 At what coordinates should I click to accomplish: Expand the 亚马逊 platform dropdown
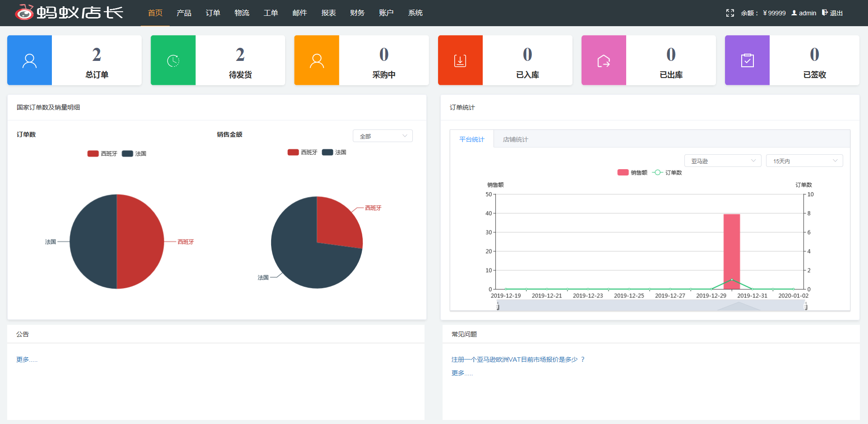(723, 161)
